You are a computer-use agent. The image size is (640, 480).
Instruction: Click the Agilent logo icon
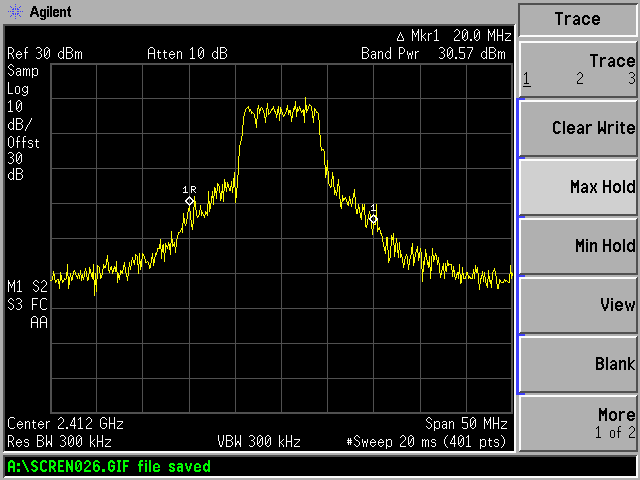(12, 12)
